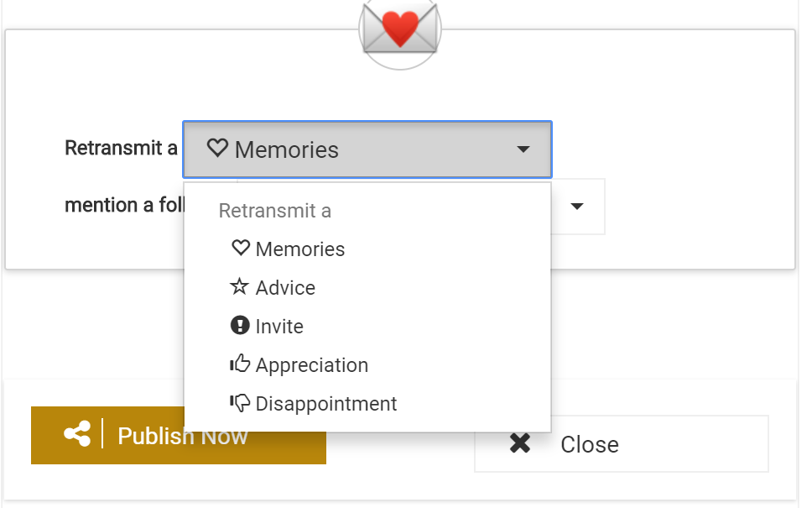
Task: Click the heart icon in selected dropdown field
Action: pyautogui.click(x=217, y=149)
